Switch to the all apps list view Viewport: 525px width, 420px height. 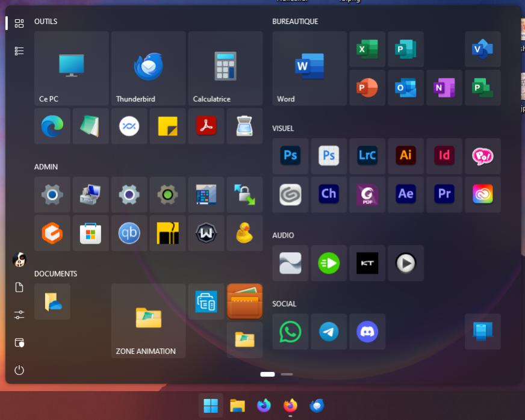[x=19, y=51]
